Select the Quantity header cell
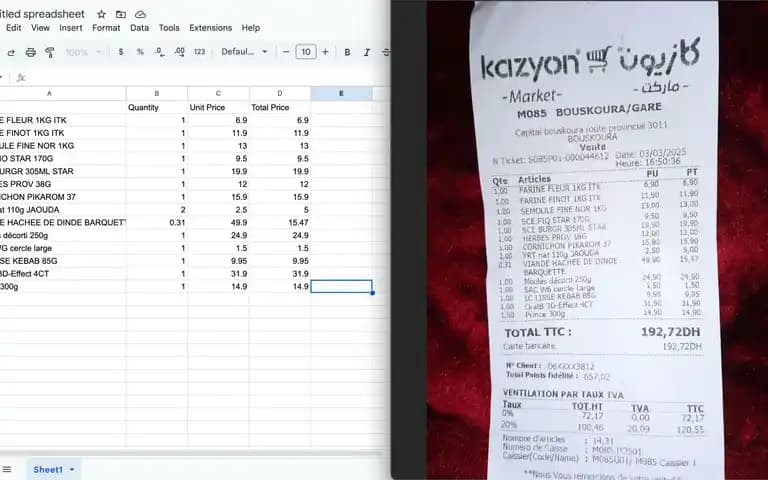 [x=157, y=107]
